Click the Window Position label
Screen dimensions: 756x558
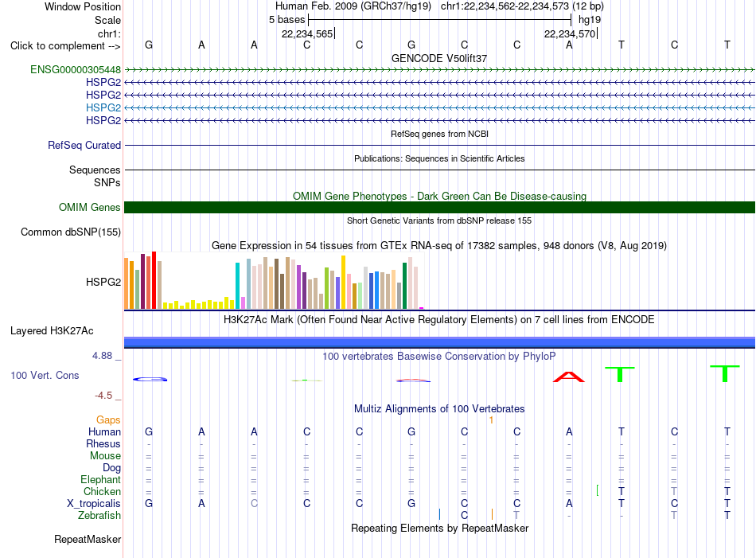[83, 6]
